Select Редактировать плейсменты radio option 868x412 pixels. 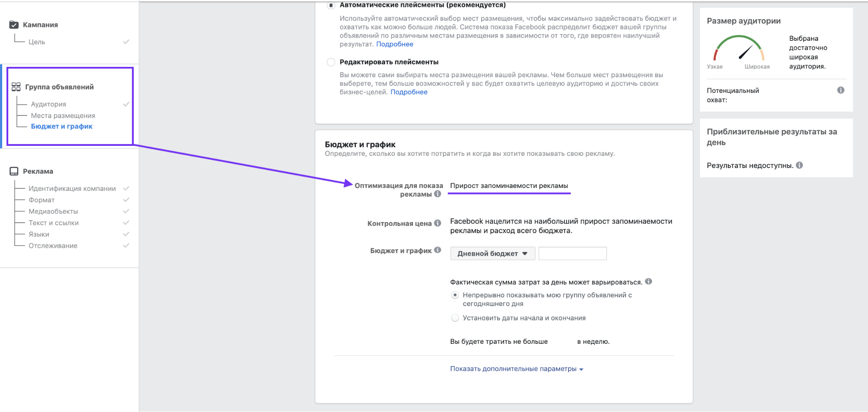point(331,62)
